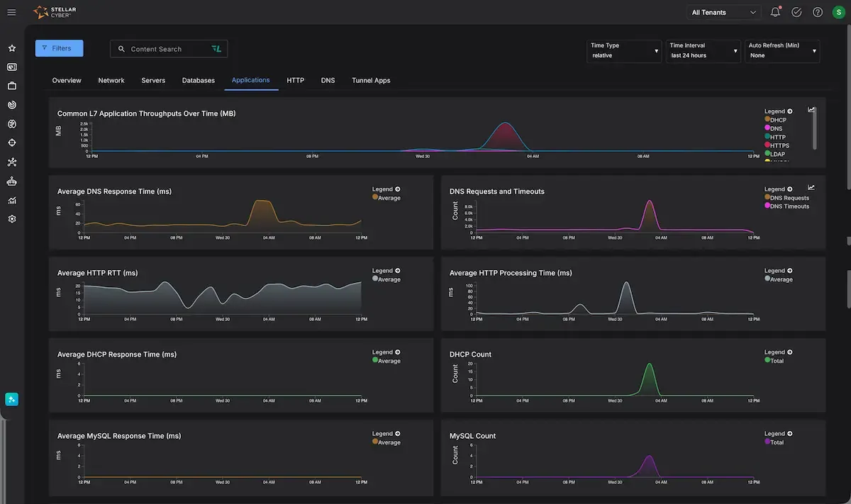Click the DNS Requests legend entry
Image resolution: width=851 pixels, height=504 pixels.
[787, 198]
